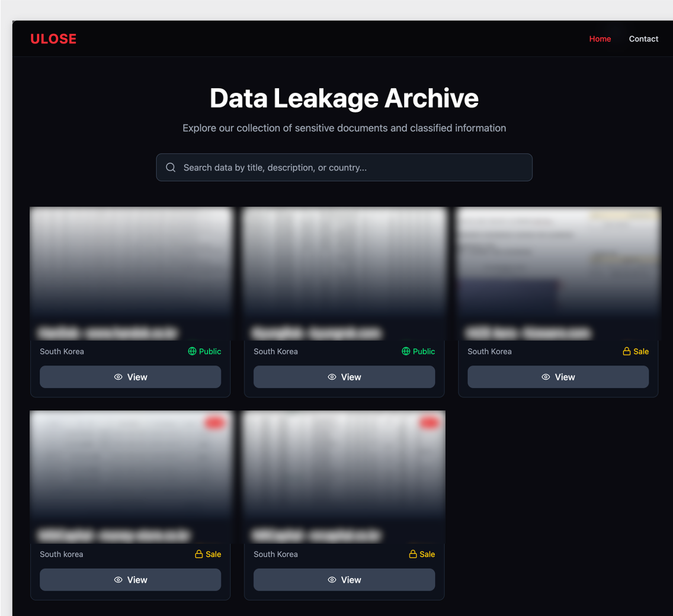
Task: Click 'South Korea' text on bottom-middle card
Action: [x=275, y=554]
